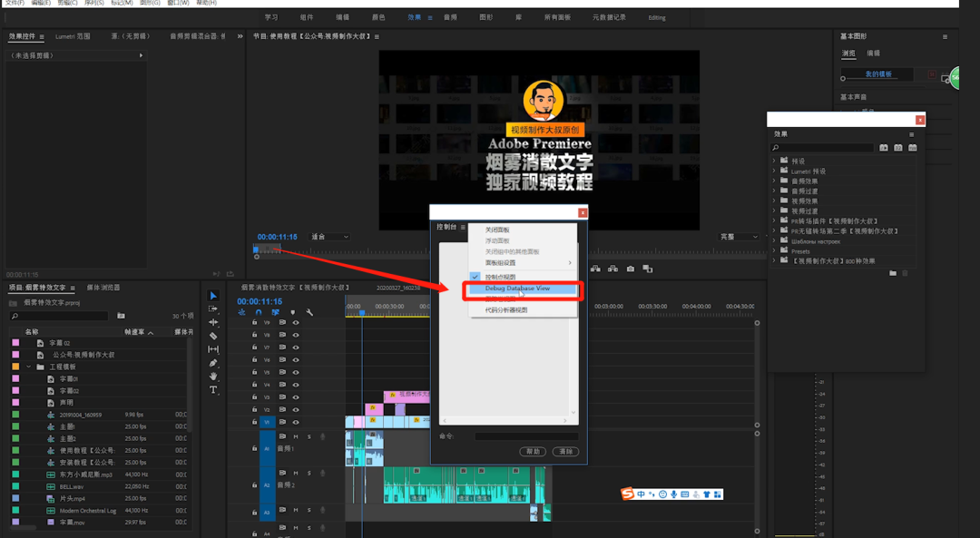Expand 视频过渡 folder in Effects
The height and width of the screenshot is (538, 980).
[774, 210]
